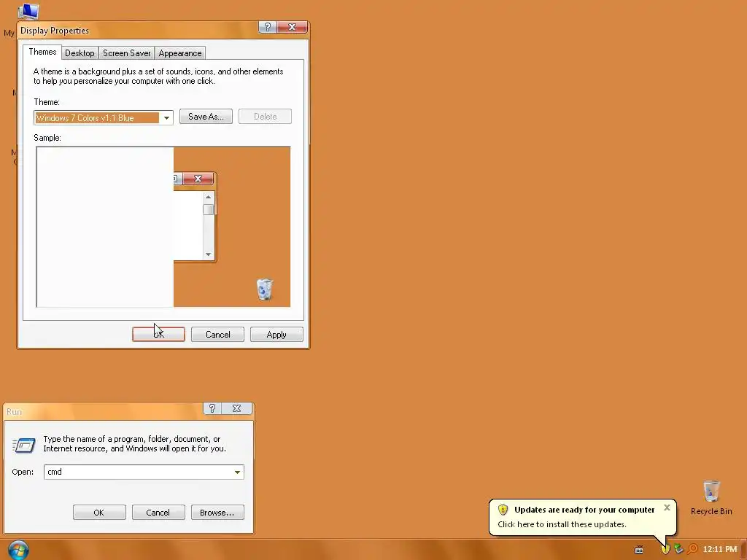Click the sample scrollbar up arrow
Viewport: 747px width, 560px height.
coord(208,197)
